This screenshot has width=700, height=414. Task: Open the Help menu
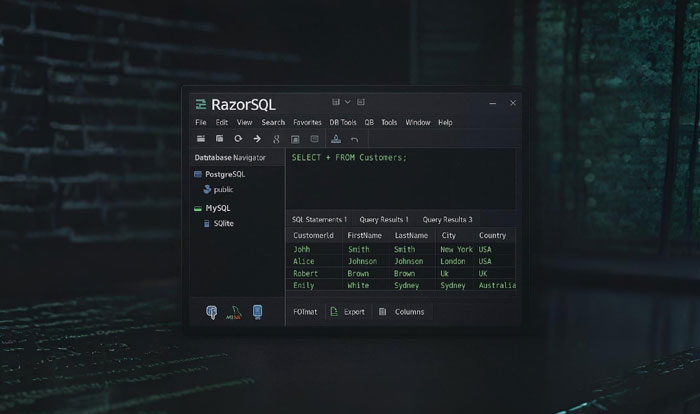click(445, 122)
